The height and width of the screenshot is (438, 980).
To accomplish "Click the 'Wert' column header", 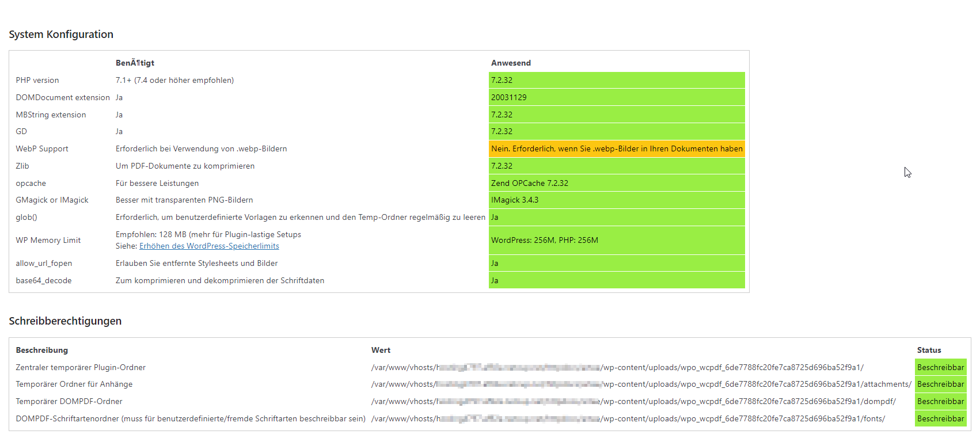I will pos(381,350).
